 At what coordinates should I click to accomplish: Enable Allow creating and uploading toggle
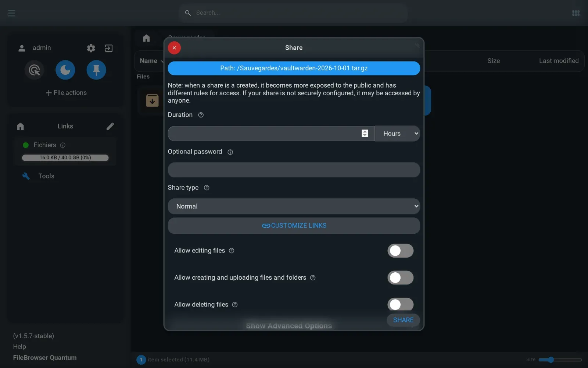coord(400,278)
